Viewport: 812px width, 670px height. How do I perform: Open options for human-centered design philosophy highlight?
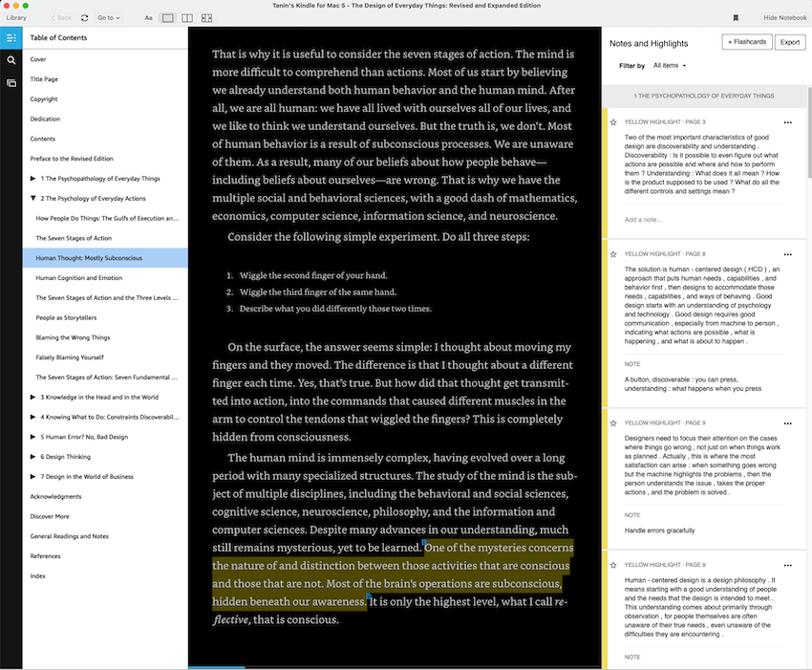click(x=788, y=566)
